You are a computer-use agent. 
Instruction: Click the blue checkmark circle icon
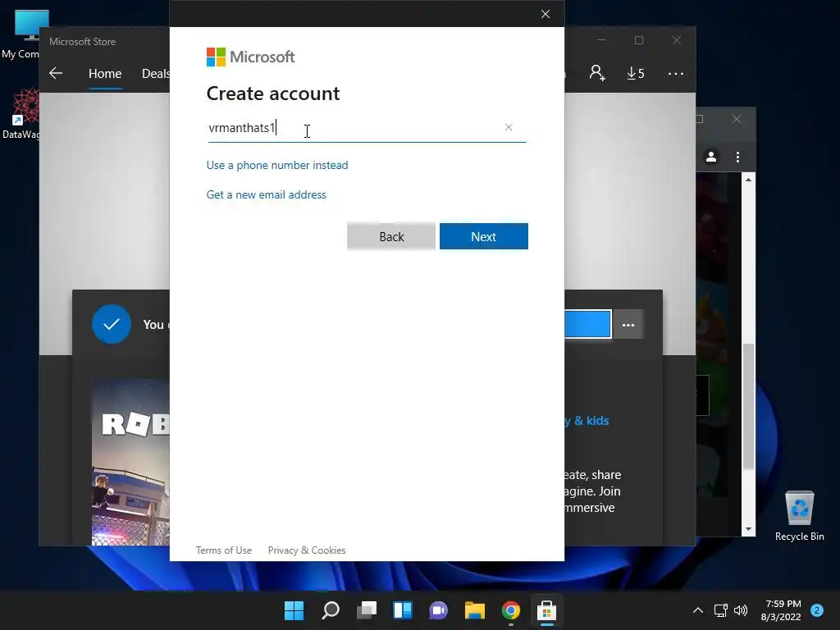point(111,324)
